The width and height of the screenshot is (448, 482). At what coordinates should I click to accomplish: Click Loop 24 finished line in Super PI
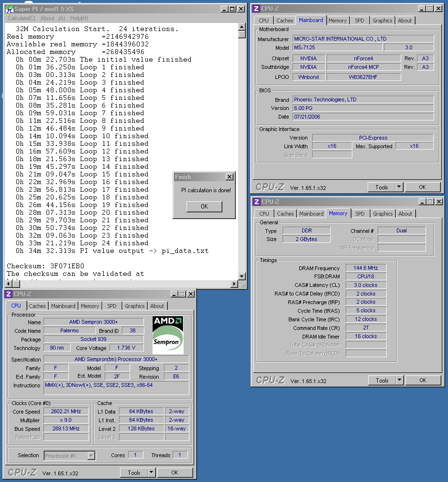pos(82,243)
